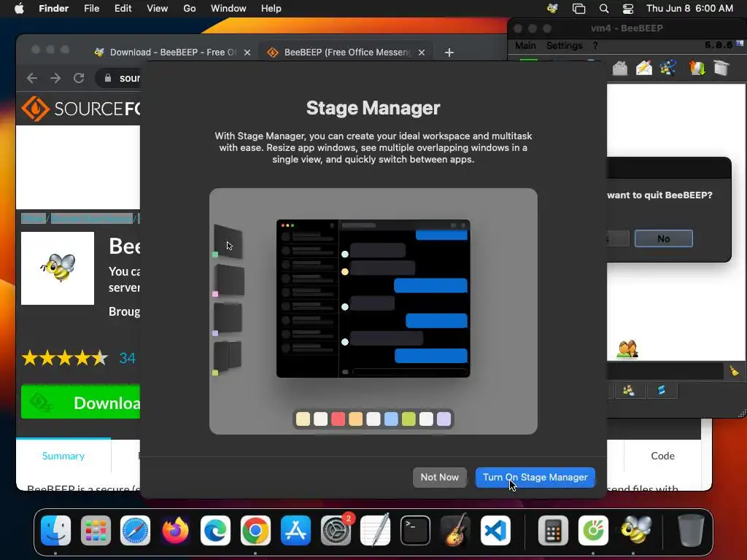
Task: Click the flag icon beside version 5.8.6
Action: click(740, 44)
